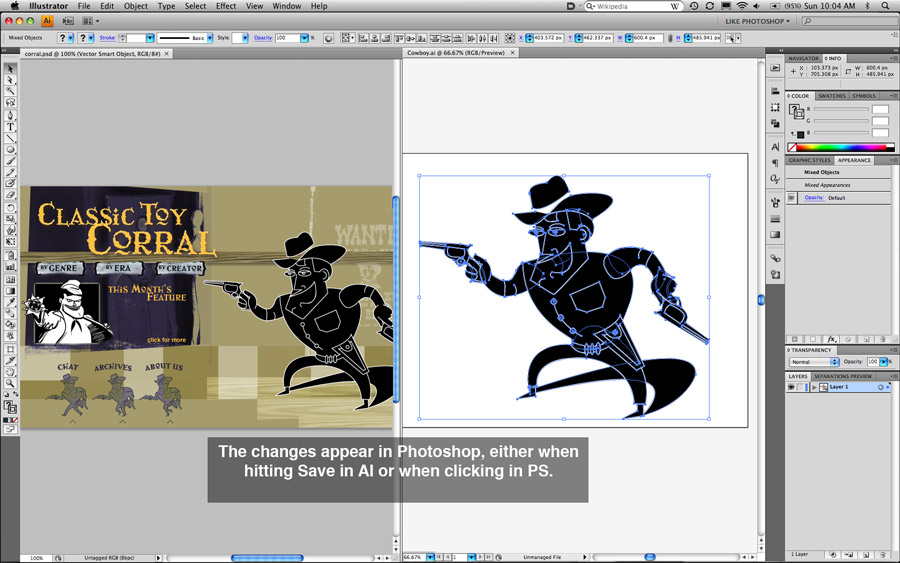Open the LIKE PHOTOSHOP workspace dropdown
The width and height of the screenshot is (900, 563).
756,21
